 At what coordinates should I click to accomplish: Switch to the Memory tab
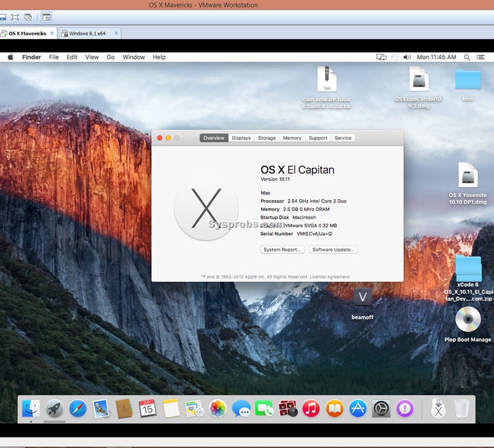pyautogui.click(x=292, y=138)
